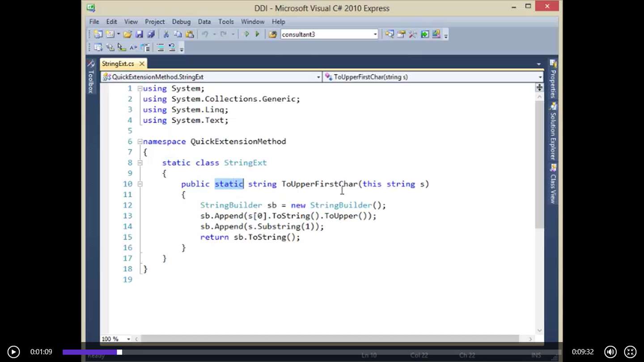Play the video with play button
644x362 pixels.
[x=13, y=352]
